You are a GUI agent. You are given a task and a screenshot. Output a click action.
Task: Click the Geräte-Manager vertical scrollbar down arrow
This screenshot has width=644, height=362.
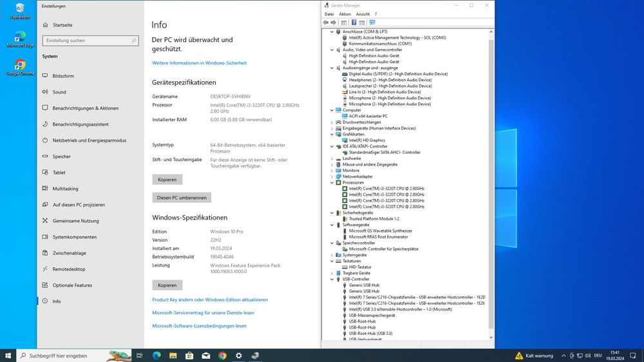click(x=492, y=337)
